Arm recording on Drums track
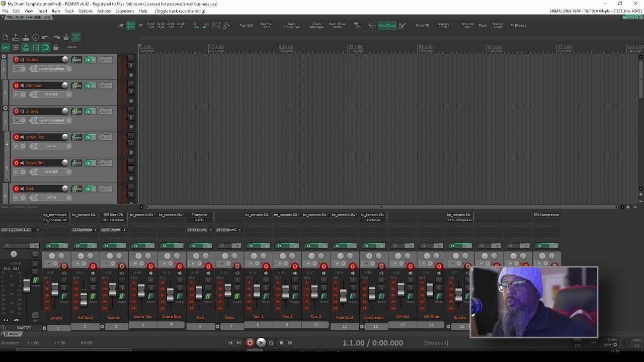The image size is (644, 362). (16, 60)
